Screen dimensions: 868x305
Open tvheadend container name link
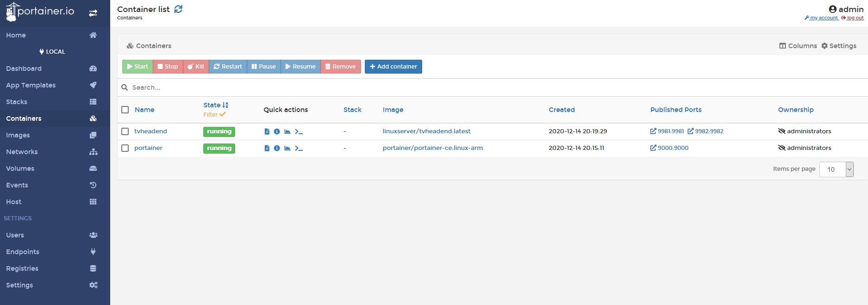coord(150,131)
